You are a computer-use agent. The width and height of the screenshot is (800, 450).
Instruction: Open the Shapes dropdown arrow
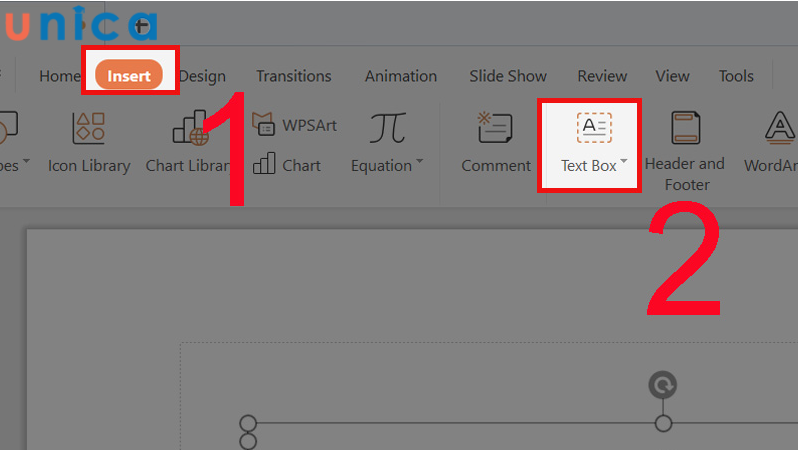click(26, 162)
